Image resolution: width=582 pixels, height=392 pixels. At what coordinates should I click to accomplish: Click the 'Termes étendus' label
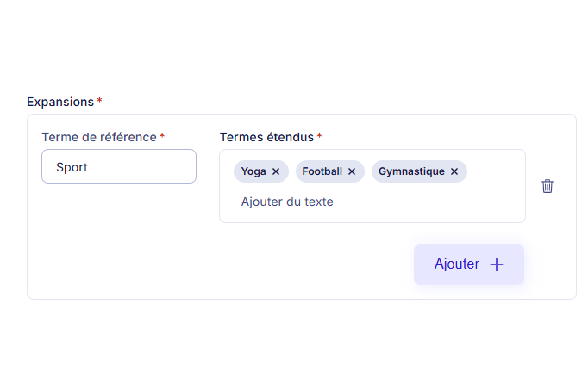point(266,137)
